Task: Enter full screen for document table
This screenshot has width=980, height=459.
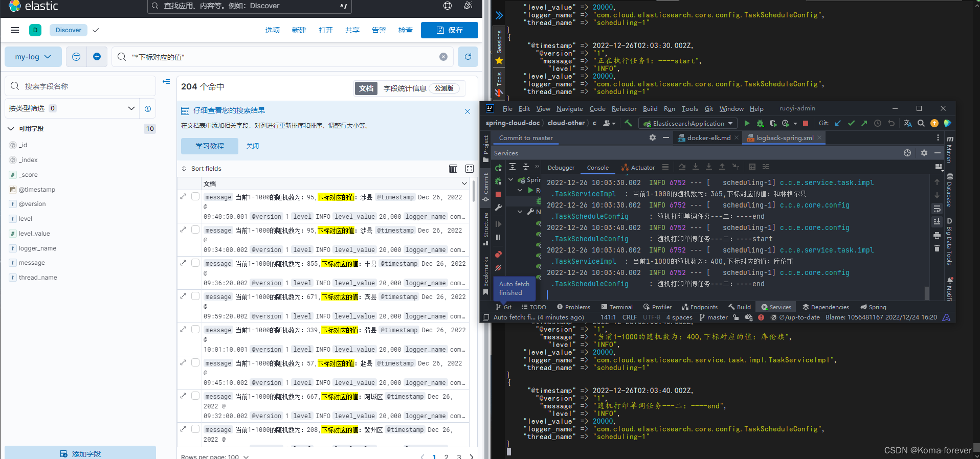Action: coord(470,169)
